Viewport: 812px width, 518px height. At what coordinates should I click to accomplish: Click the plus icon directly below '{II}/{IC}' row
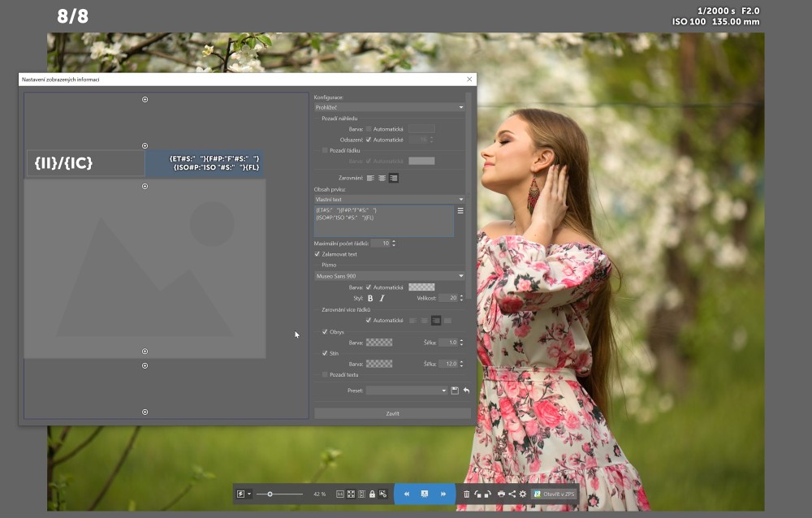(145, 187)
